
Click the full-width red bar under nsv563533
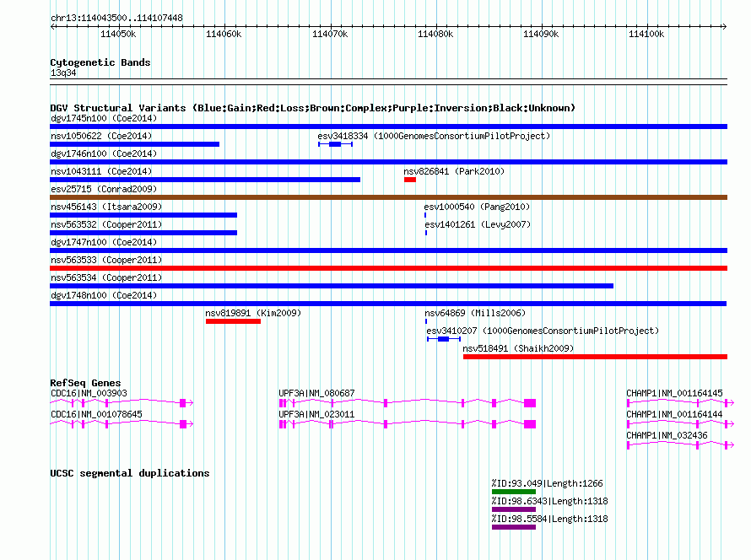coord(388,268)
